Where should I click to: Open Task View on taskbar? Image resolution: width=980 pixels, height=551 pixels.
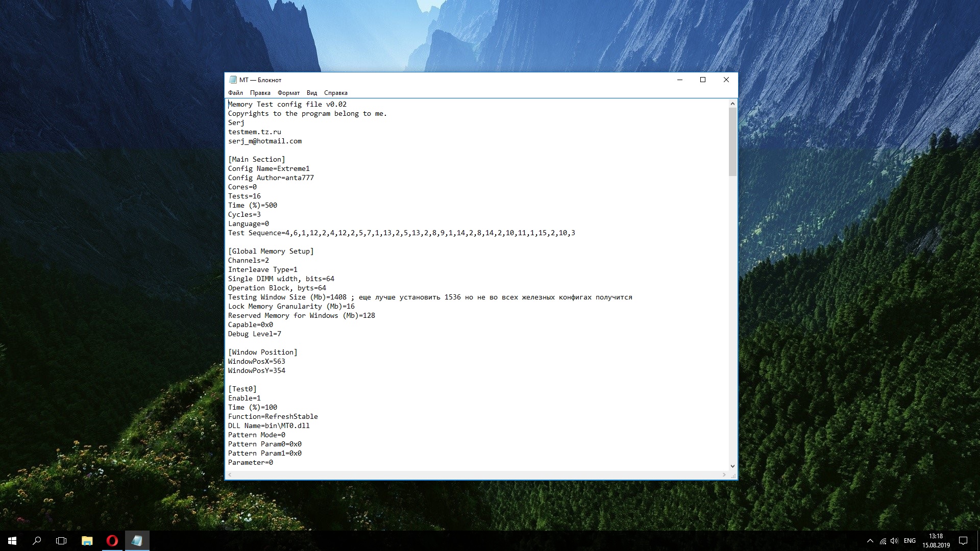pos(61,541)
